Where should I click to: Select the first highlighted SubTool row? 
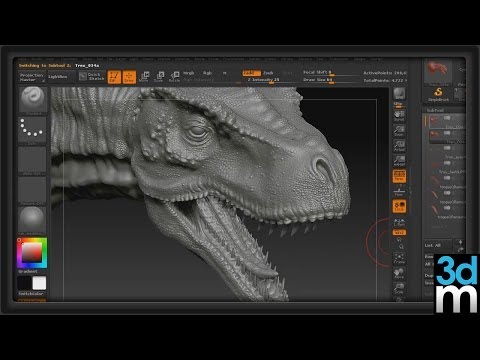click(x=447, y=121)
